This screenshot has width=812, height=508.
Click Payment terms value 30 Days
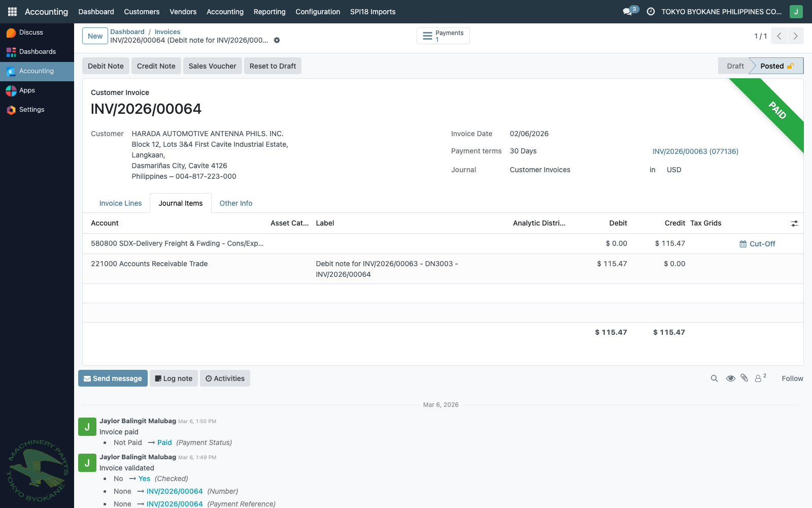pyautogui.click(x=523, y=151)
